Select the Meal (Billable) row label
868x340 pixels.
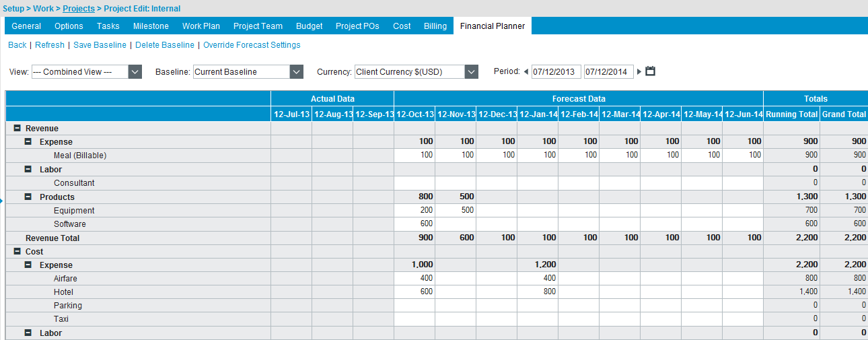(x=80, y=156)
